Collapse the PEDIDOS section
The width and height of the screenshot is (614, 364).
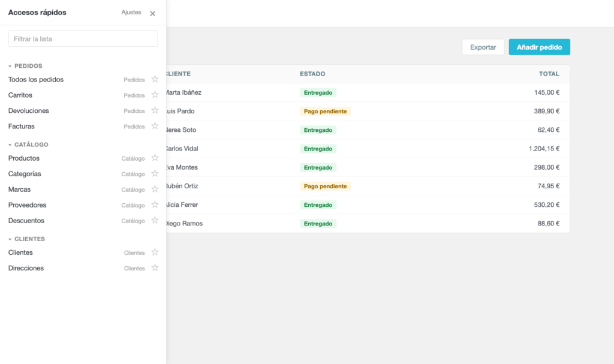[10, 66]
